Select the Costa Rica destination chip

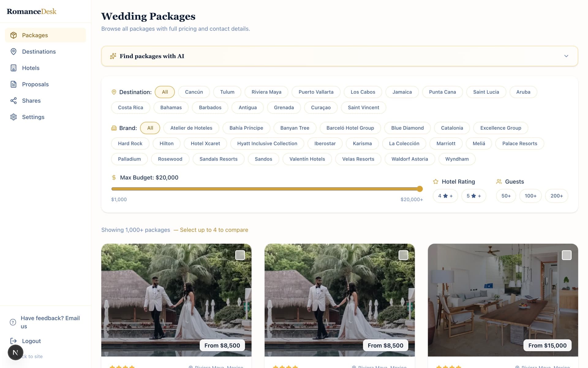tap(130, 108)
